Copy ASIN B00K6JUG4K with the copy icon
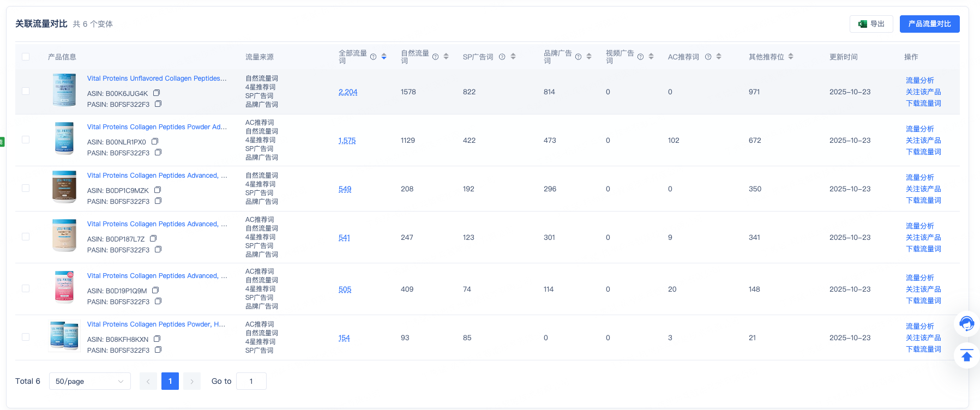This screenshot has width=980, height=410. point(157,93)
